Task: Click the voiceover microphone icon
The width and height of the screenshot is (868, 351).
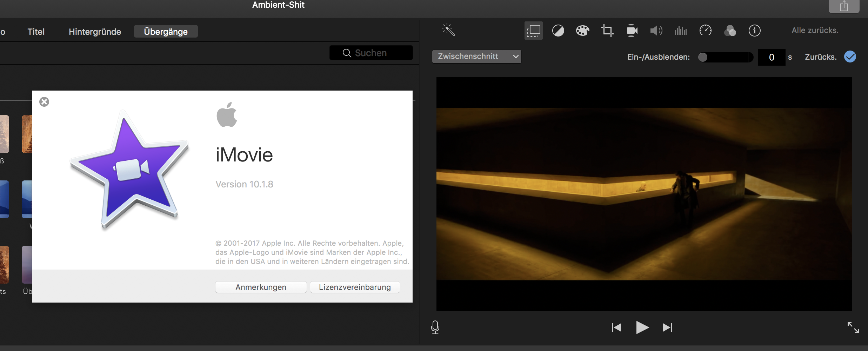Action: pyautogui.click(x=435, y=327)
